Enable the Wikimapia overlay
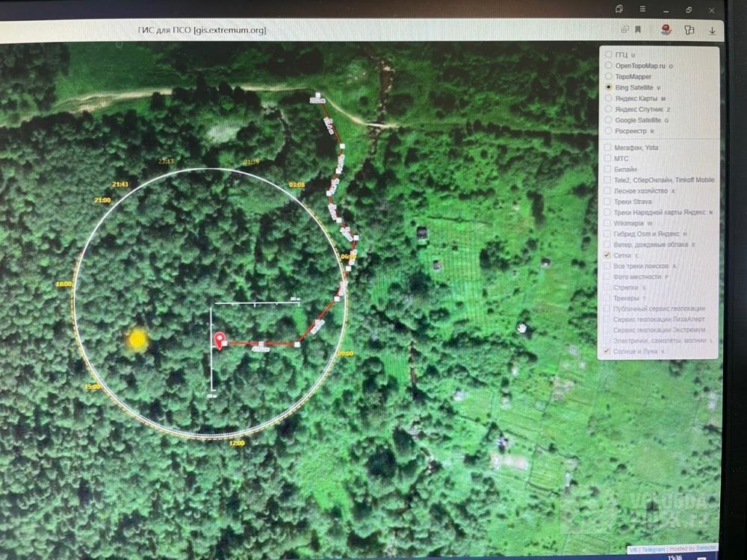 [x=607, y=223]
